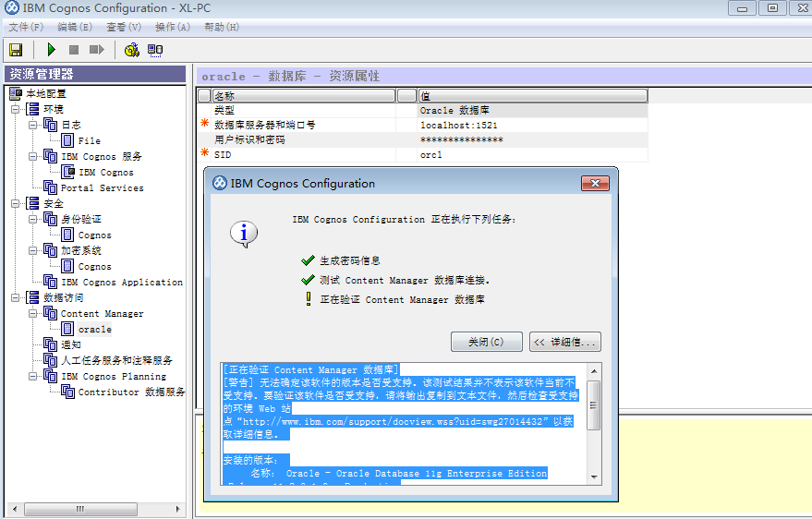Click the Test configuration toolbar icon
This screenshot has height=519, width=812.
(132, 50)
